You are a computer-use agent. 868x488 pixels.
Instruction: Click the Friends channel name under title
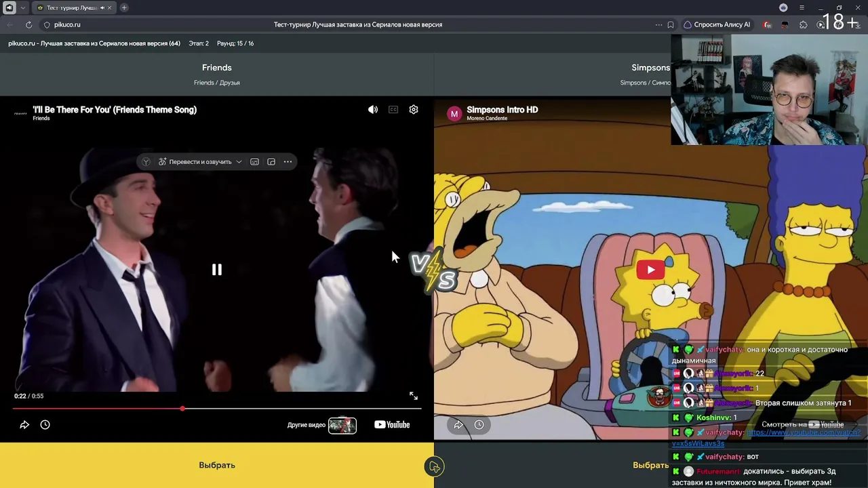click(x=41, y=119)
